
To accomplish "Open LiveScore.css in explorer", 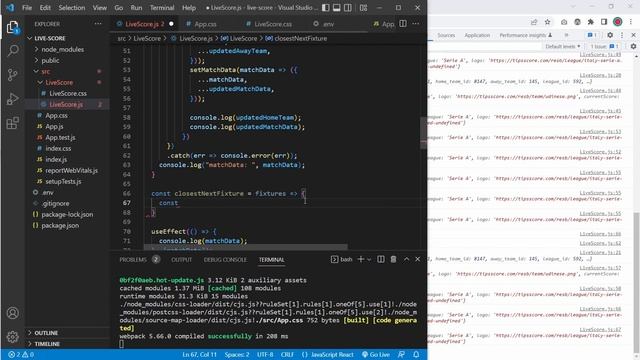I will (x=68, y=93).
